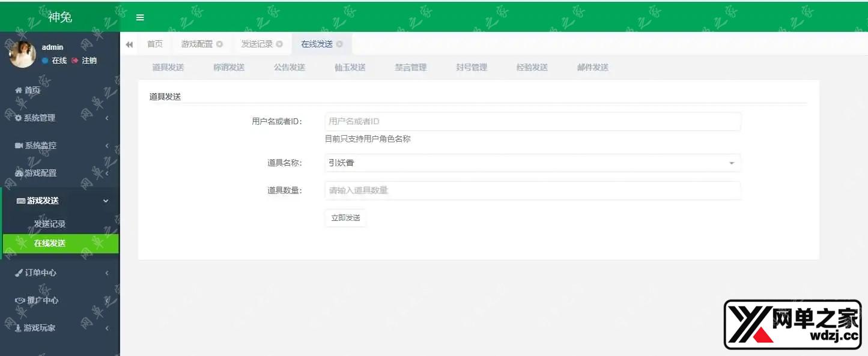The height and width of the screenshot is (356, 868).
Task: Switch to the 称谓发送 sub-tab
Action: pyautogui.click(x=229, y=68)
